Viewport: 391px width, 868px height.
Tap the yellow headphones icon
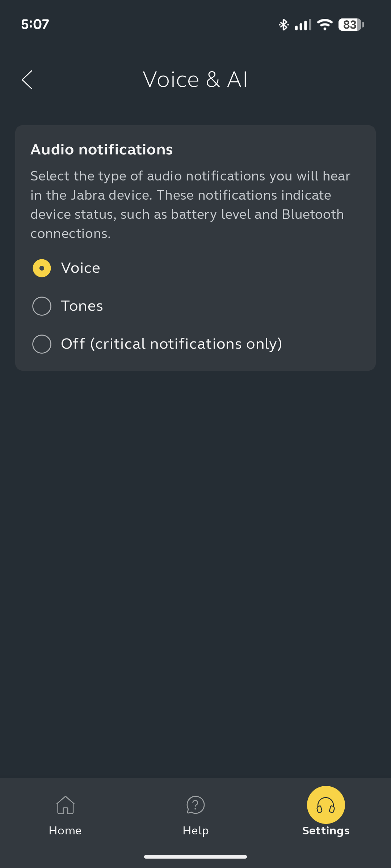[x=326, y=805]
